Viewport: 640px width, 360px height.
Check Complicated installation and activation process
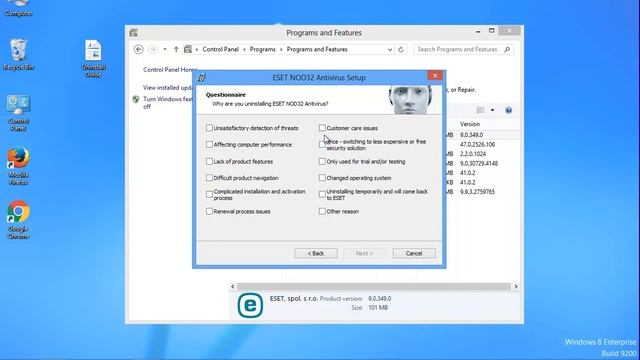(209, 194)
